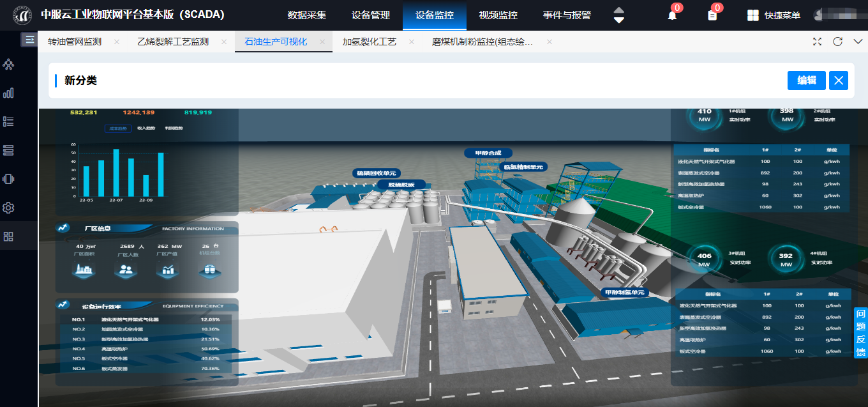Open the grid apps sidebar icon
This screenshot has width=868, height=407.
point(9,236)
